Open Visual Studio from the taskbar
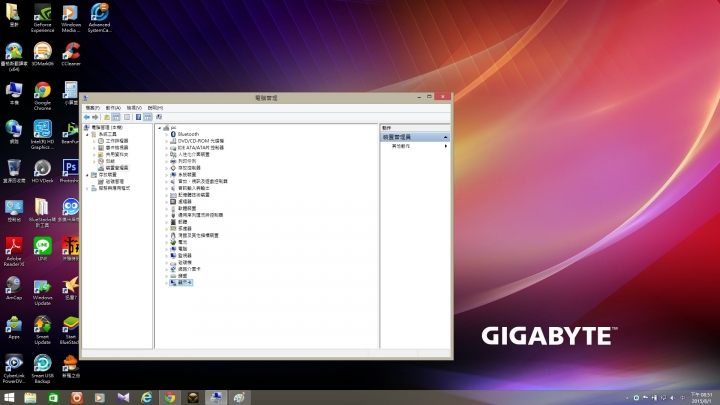Viewport: 720px width, 405px height. 123,398
